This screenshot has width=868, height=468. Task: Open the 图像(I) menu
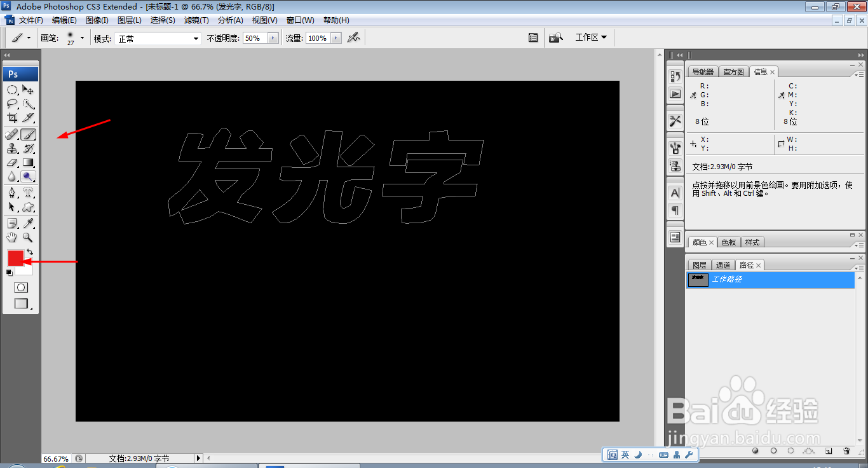97,20
